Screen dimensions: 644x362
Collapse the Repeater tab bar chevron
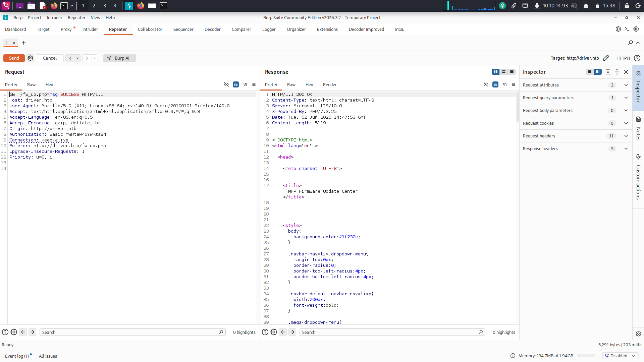point(638,43)
